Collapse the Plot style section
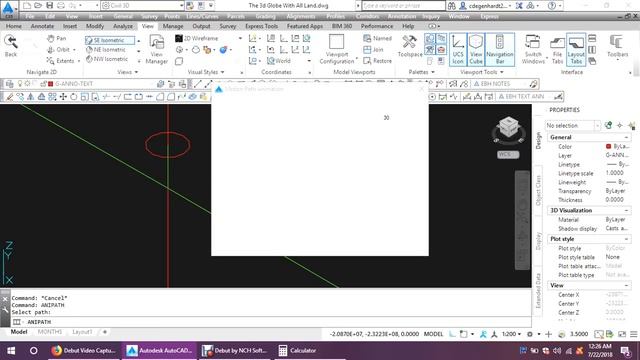The image size is (640, 360). 627,239
